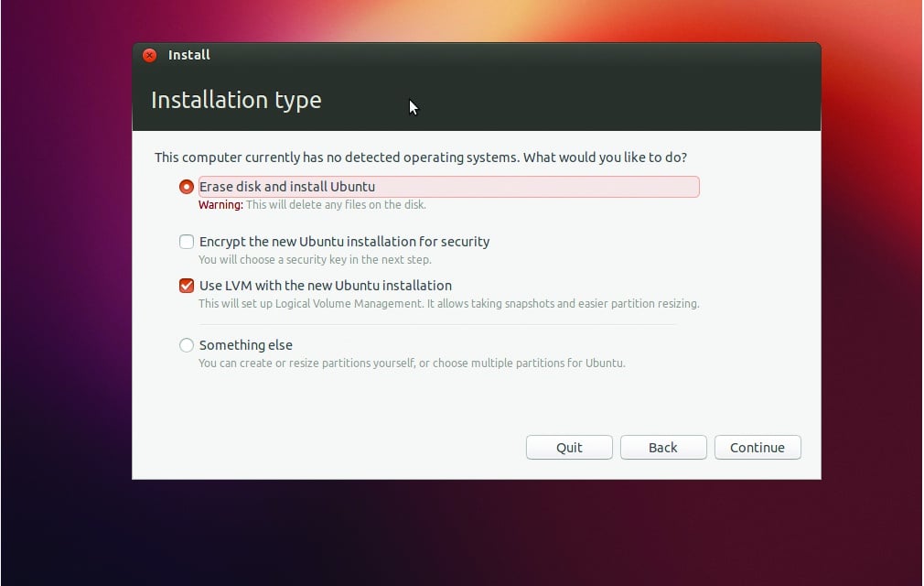Viewport: 924px width, 586px height.
Task: Click the 'Something else' label text
Action: point(246,345)
